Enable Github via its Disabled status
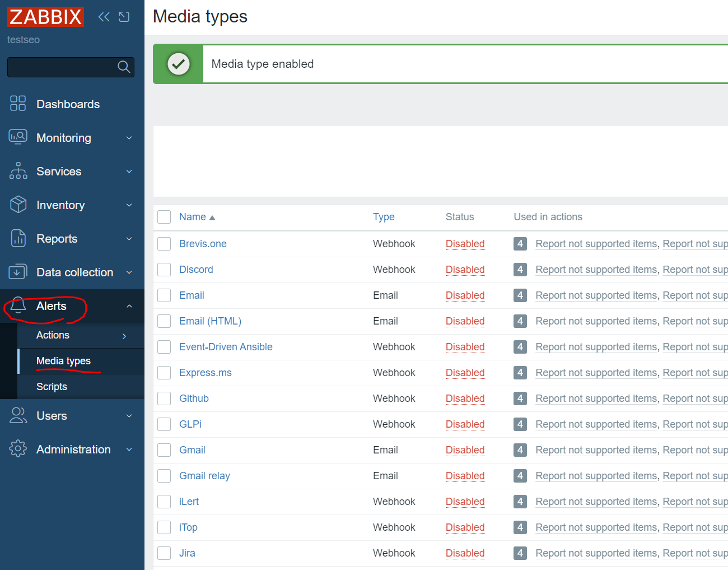 (x=465, y=398)
